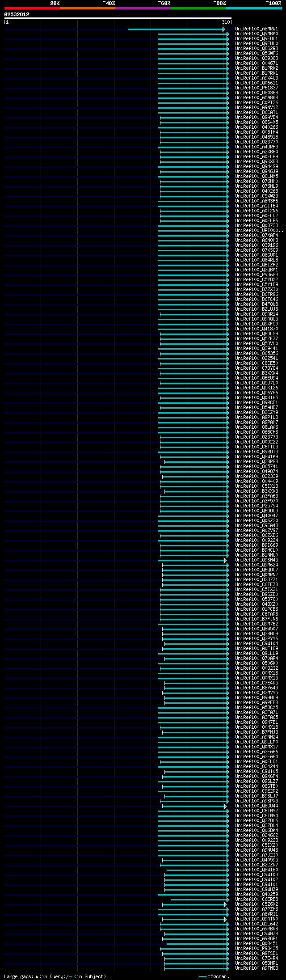Click the alignment bar for UniRef100_A8MRW1
This screenshot has width=286, height=980.
coord(176,29)
